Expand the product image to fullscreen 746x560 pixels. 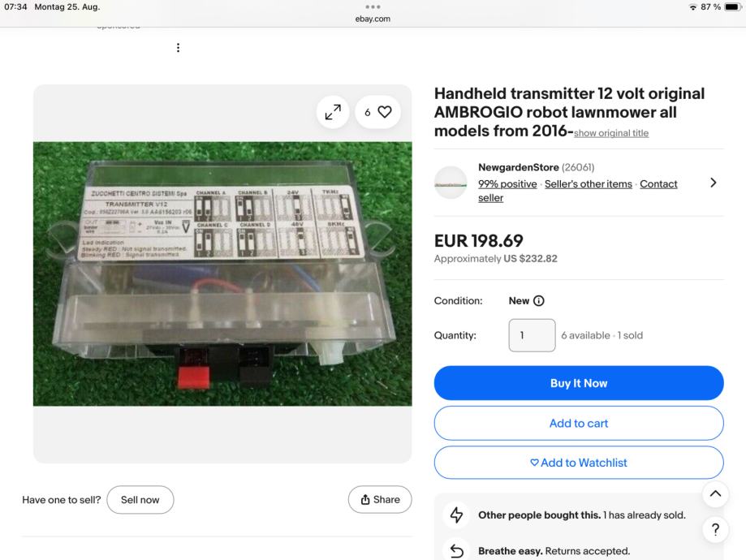coord(333,112)
